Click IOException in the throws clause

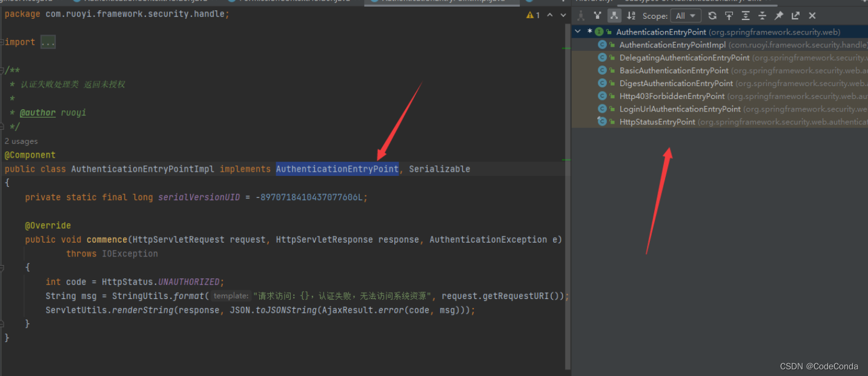pos(130,253)
